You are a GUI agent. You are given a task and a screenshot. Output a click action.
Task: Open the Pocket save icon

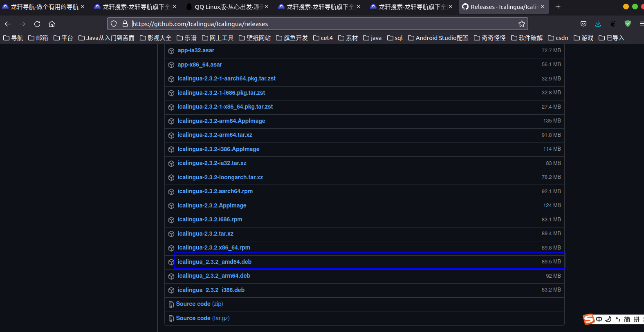tap(583, 24)
